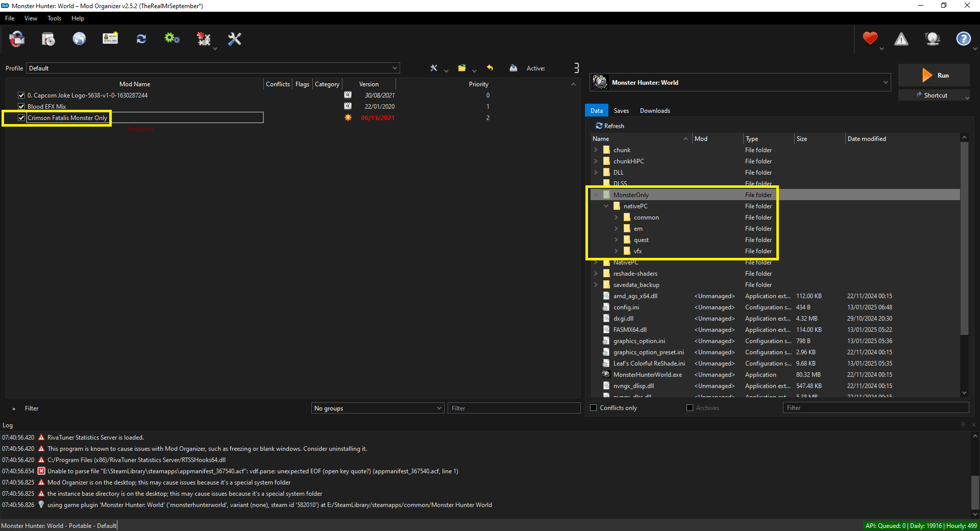
Task: Open the blue question mark help icon
Action: pyautogui.click(x=963, y=39)
